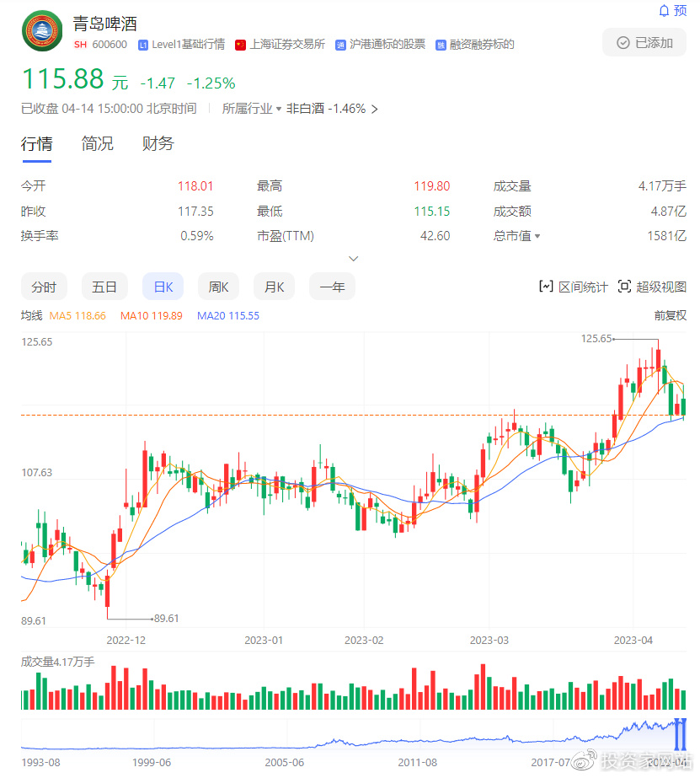This screenshot has width=700, height=778.
Task: Click the 107.63 price axis label
Action: tap(37, 472)
